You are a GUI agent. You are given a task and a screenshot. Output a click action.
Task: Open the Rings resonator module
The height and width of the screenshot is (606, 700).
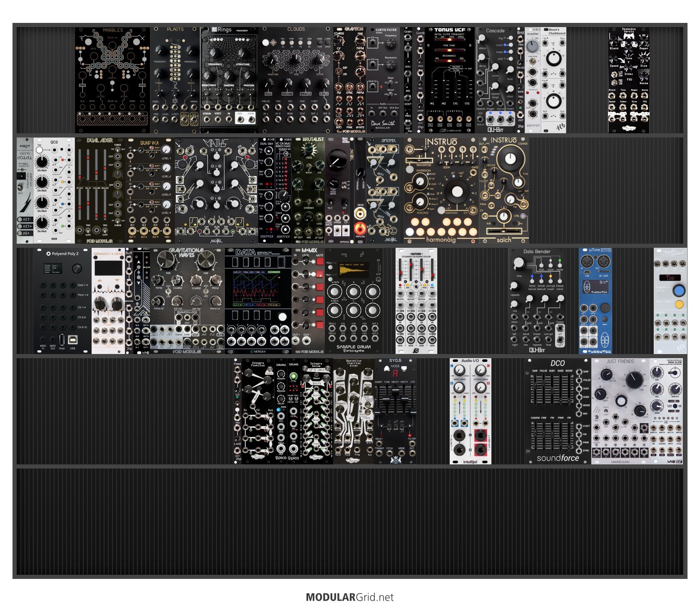tap(229, 80)
